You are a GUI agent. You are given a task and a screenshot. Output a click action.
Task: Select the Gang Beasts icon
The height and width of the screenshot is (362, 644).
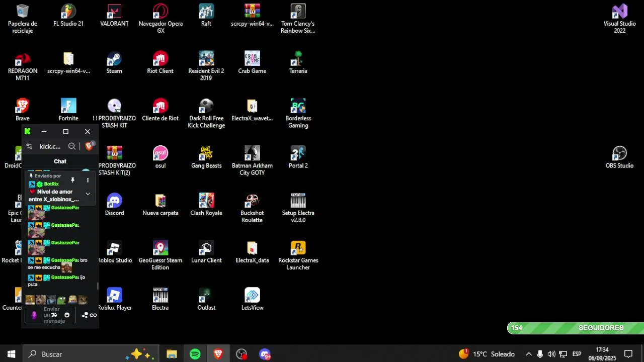[206, 157]
